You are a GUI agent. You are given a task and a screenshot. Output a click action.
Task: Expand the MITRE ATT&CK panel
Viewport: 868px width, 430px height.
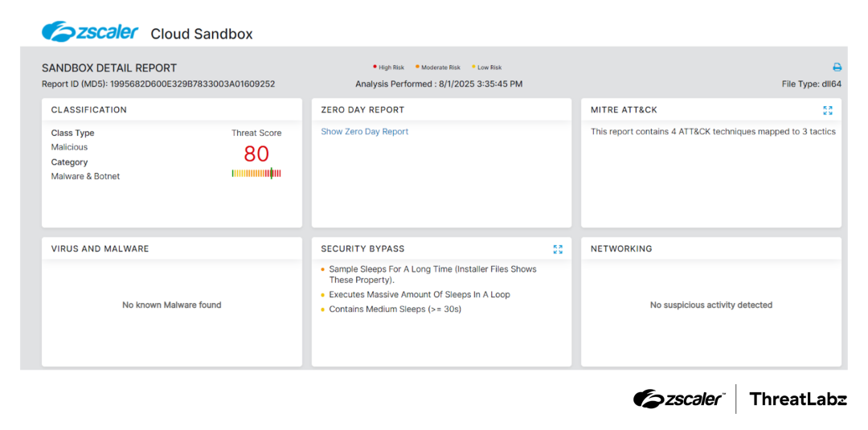pyautogui.click(x=828, y=110)
